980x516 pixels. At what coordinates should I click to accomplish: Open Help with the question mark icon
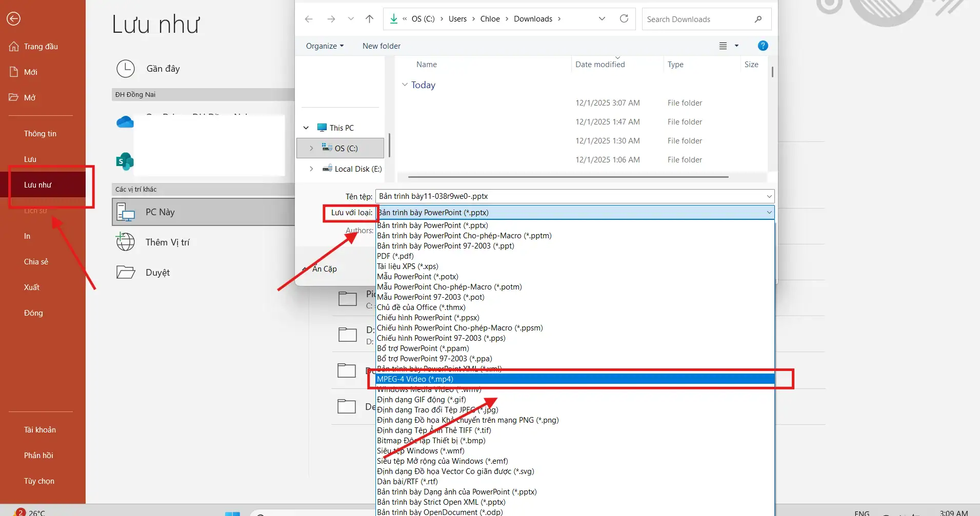[763, 46]
